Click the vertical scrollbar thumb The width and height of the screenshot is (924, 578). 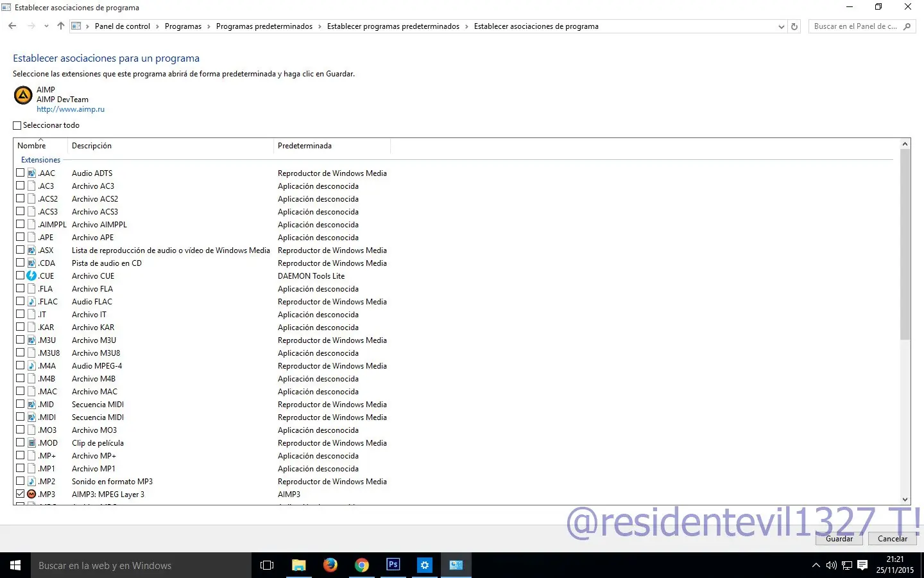click(905, 245)
